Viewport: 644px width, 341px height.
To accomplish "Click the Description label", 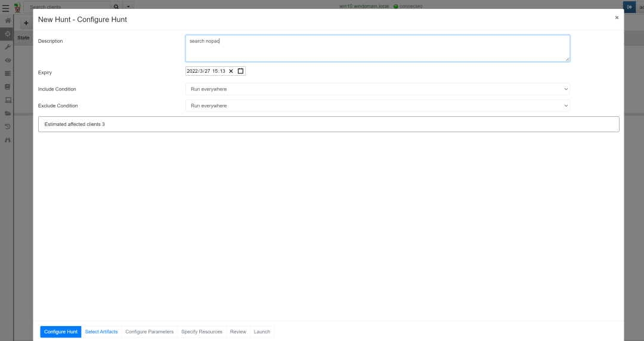I will [x=51, y=41].
